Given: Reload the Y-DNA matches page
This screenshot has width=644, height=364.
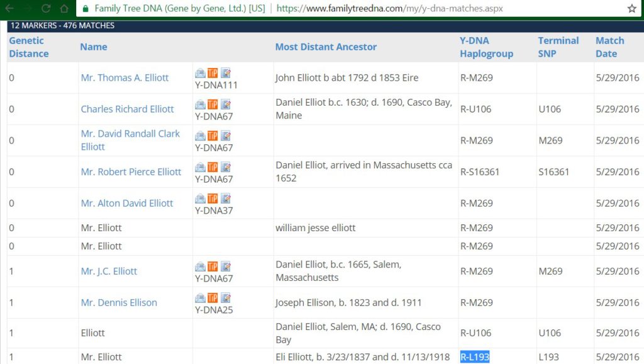Looking at the screenshot, I should click(x=46, y=8).
